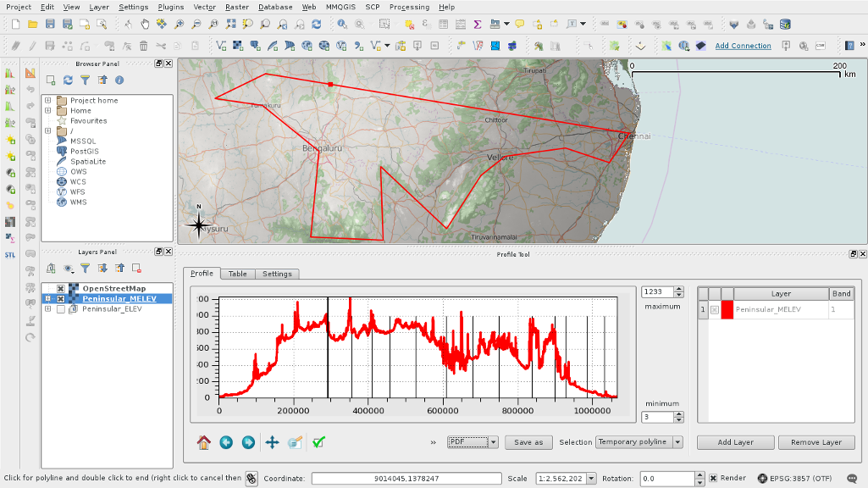868x488 pixels.
Task: Toggle OpenStreetMap layer visibility checkbox
Action: [x=61, y=289]
